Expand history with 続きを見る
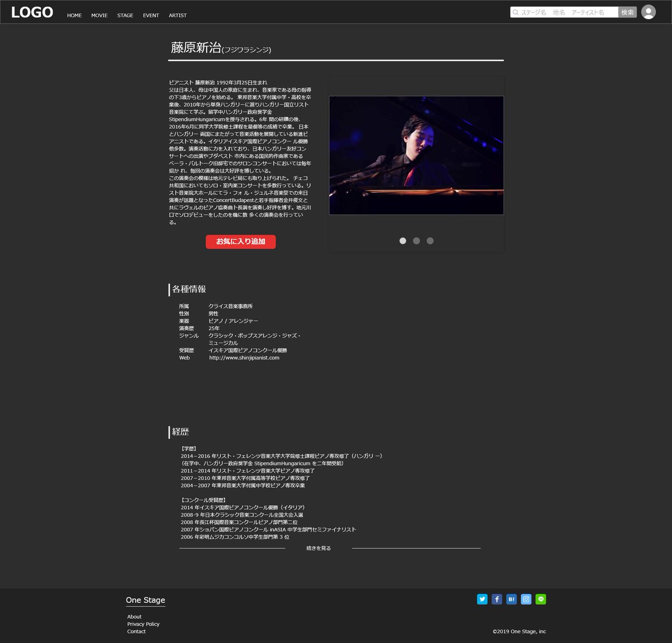The height and width of the screenshot is (643, 672). point(319,548)
